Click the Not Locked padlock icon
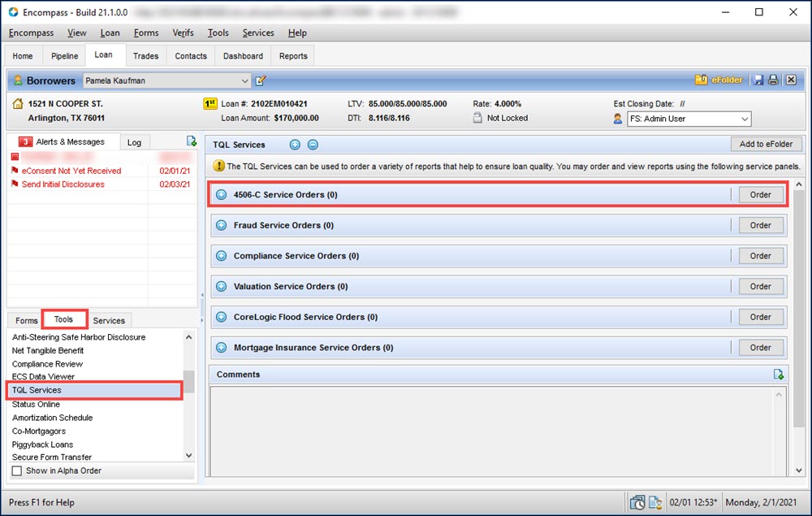This screenshot has height=516, width=812. coord(477,118)
